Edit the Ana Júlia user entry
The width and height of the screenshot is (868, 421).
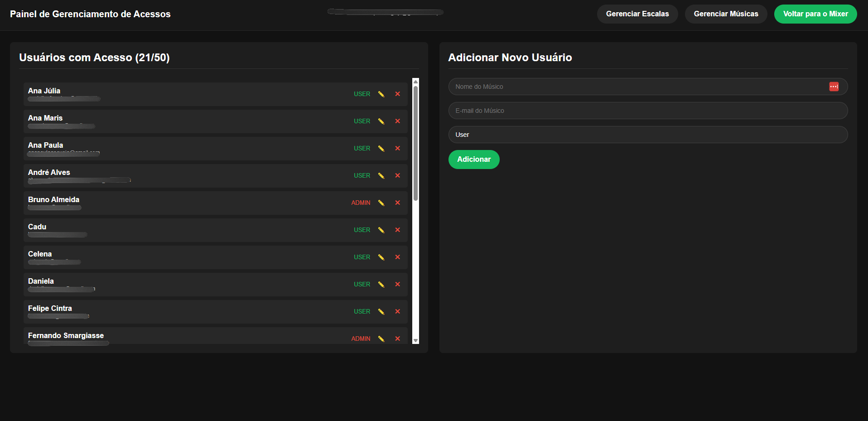click(381, 94)
